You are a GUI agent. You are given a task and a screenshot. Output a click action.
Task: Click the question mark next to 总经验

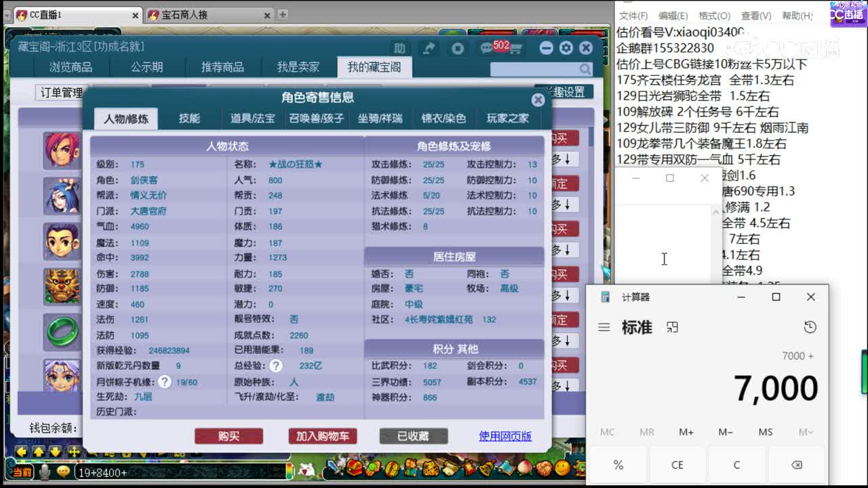[x=275, y=365]
